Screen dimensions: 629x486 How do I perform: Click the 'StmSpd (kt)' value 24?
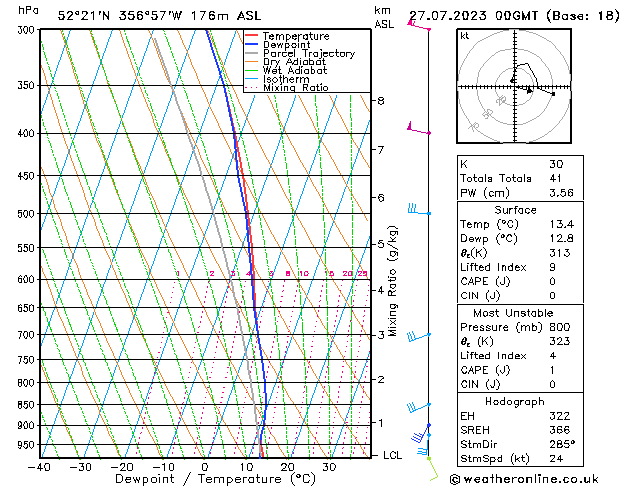click(556, 458)
